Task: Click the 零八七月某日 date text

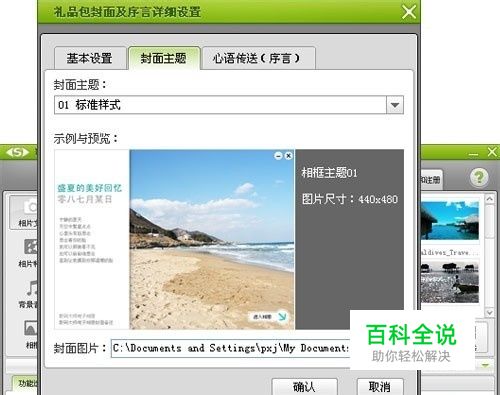Action: pos(85,199)
